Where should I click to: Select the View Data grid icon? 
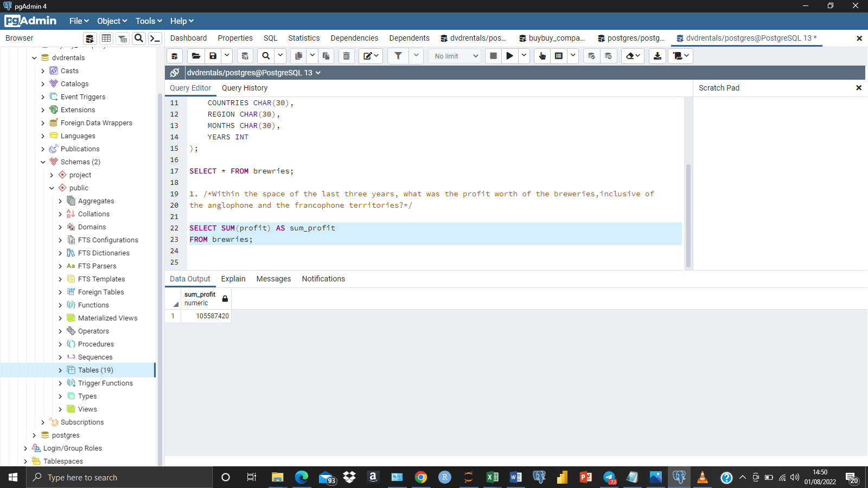[x=106, y=38]
